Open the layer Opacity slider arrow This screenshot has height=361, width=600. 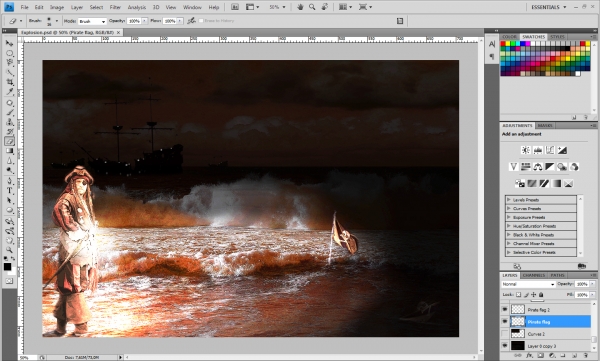click(x=592, y=284)
